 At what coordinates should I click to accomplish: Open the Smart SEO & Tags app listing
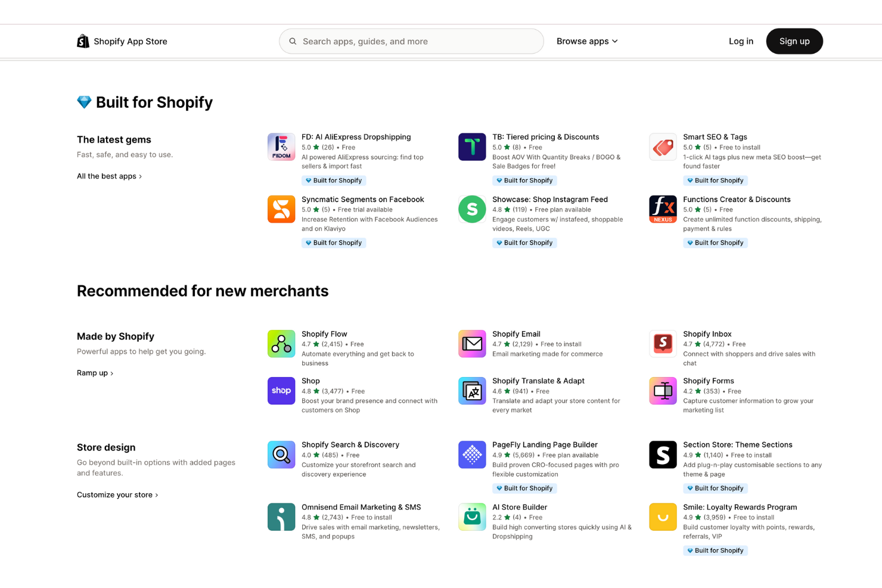pos(715,136)
